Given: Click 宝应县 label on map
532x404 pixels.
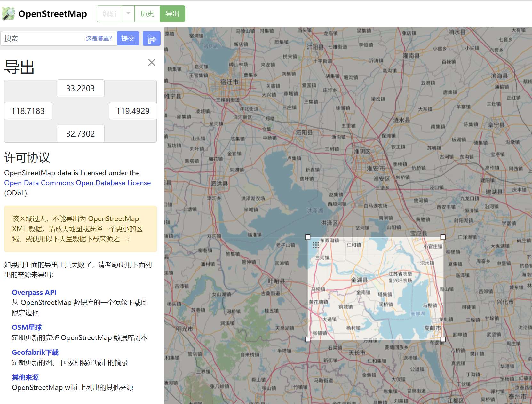Looking at the screenshot, I should 419,234.
